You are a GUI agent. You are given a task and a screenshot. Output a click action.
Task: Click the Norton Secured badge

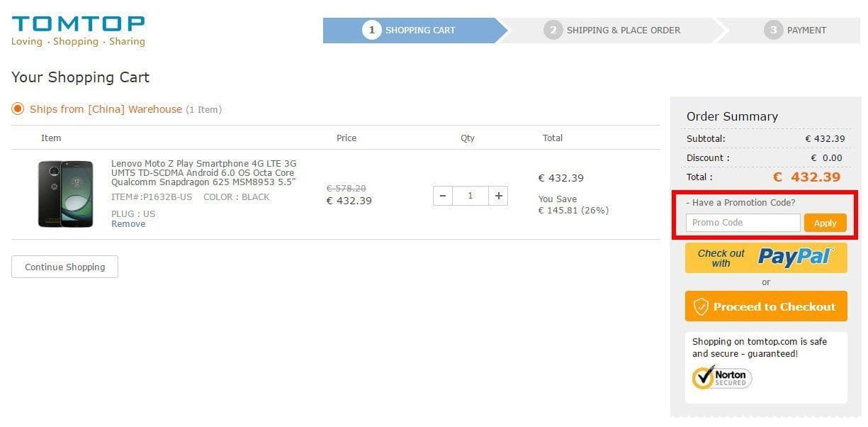pyautogui.click(x=722, y=377)
